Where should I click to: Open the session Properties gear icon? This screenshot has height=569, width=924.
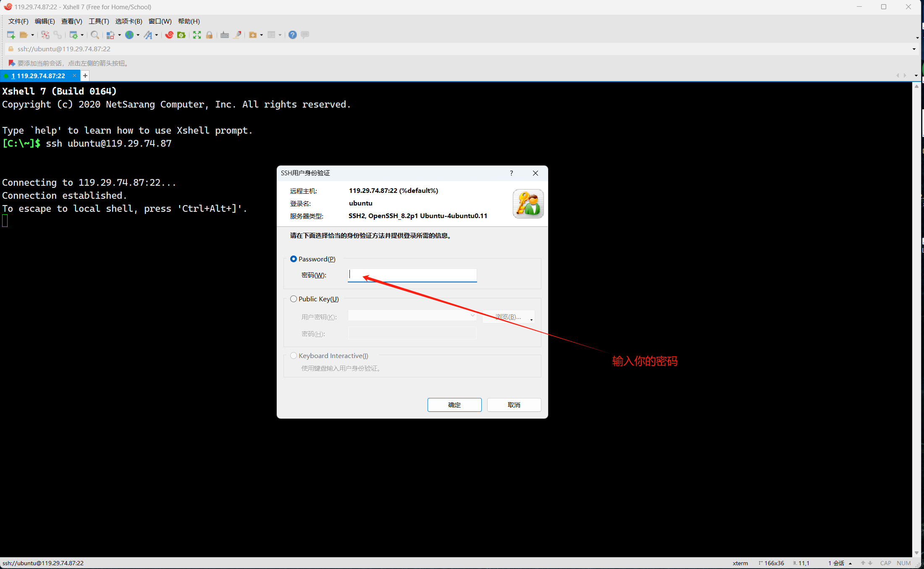pos(73,35)
